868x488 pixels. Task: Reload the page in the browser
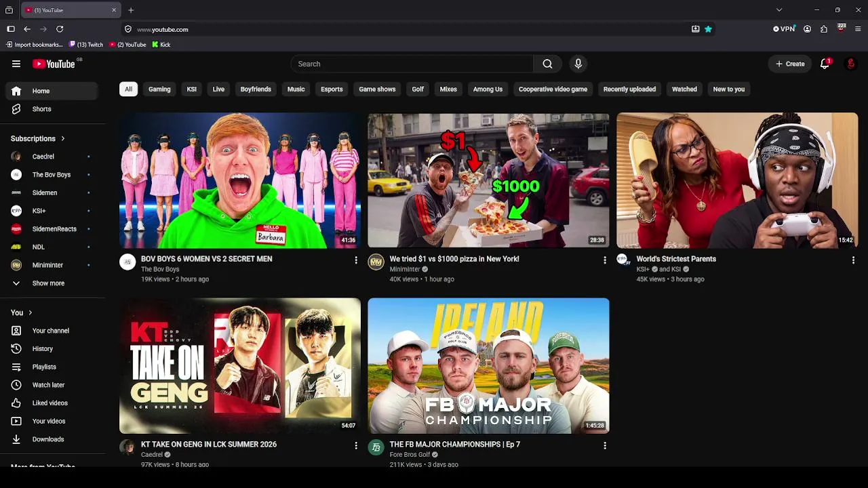(60, 29)
